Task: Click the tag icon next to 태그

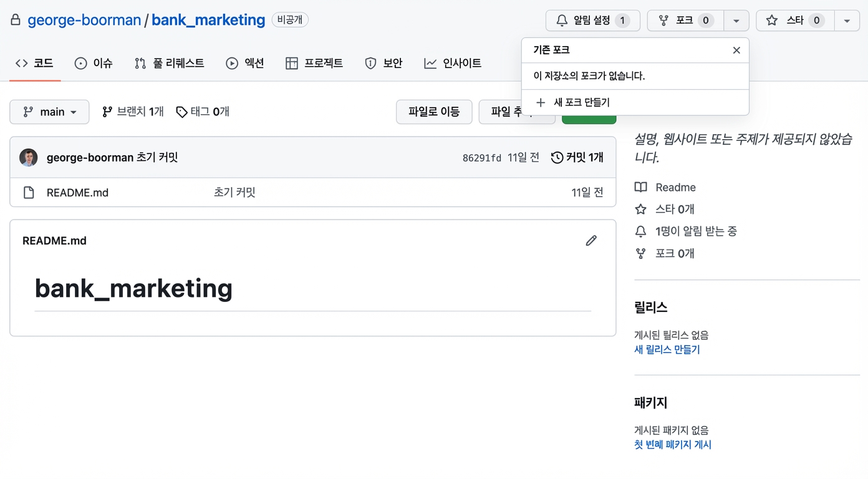Action: point(181,112)
